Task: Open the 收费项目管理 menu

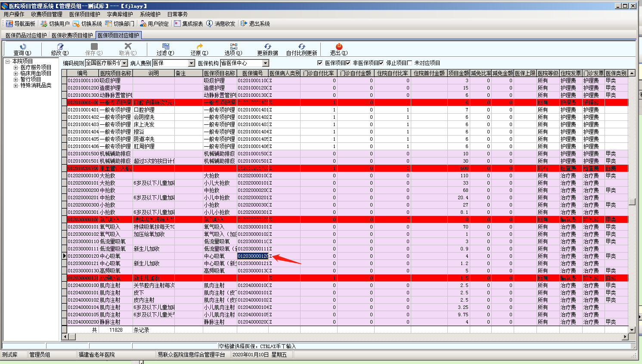Action: click(x=47, y=14)
